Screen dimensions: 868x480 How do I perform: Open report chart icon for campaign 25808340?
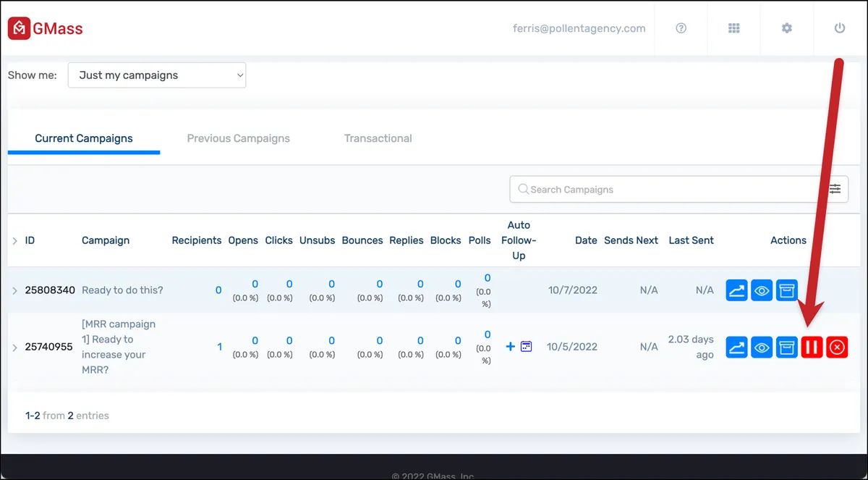pos(736,290)
